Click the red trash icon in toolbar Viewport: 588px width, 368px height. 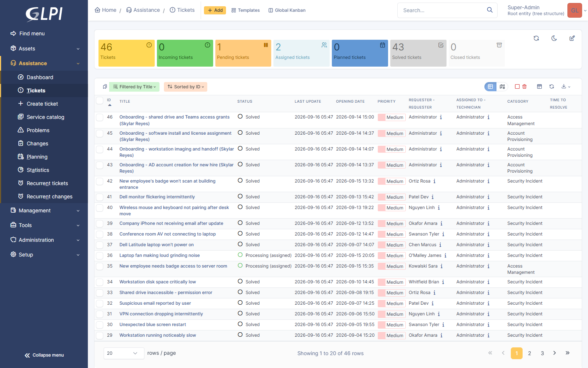click(x=524, y=87)
